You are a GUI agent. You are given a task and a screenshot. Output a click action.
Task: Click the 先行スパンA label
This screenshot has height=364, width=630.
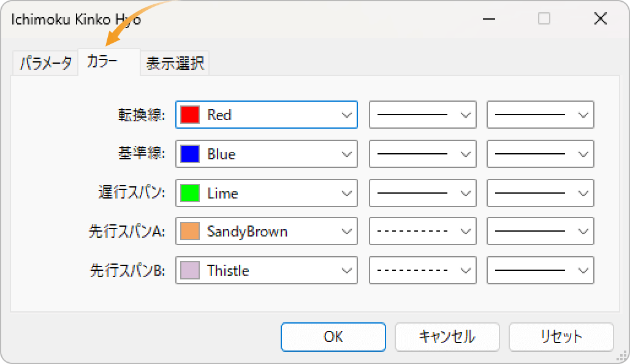click(x=127, y=232)
